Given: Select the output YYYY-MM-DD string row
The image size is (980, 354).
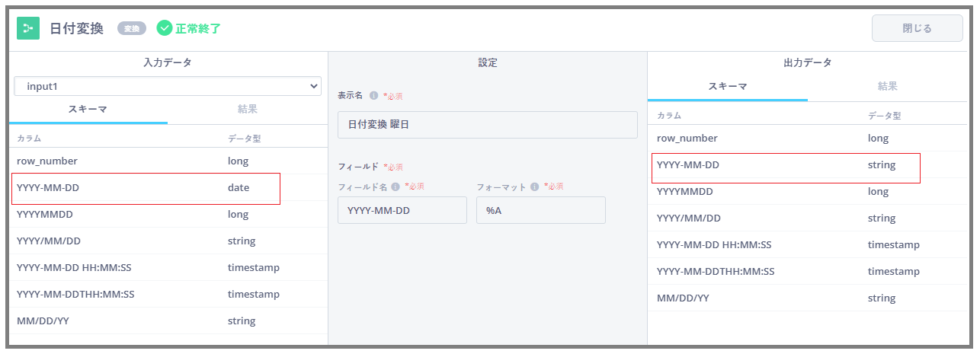Looking at the screenshot, I should pyautogui.click(x=808, y=165).
